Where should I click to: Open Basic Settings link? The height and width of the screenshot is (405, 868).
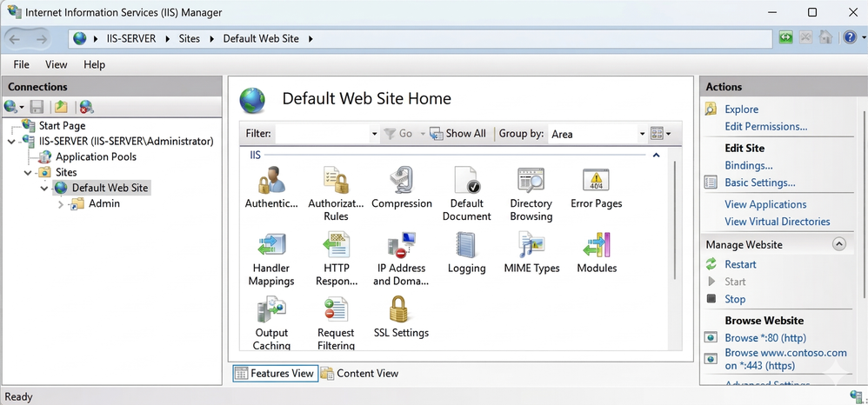pos(759,183)
